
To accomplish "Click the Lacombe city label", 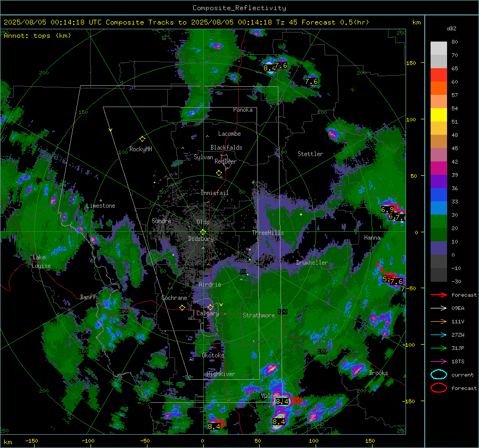I will (229, 134).
